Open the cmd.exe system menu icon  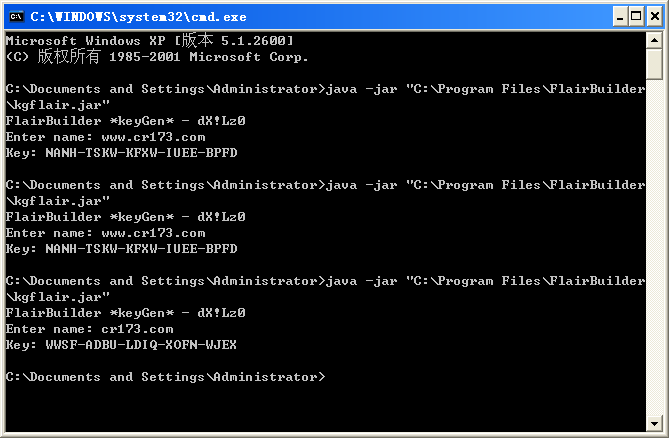pos(15,15)
